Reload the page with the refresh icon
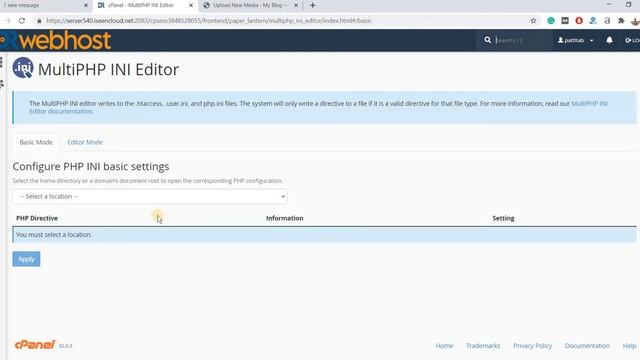 [x=22, y=20]
